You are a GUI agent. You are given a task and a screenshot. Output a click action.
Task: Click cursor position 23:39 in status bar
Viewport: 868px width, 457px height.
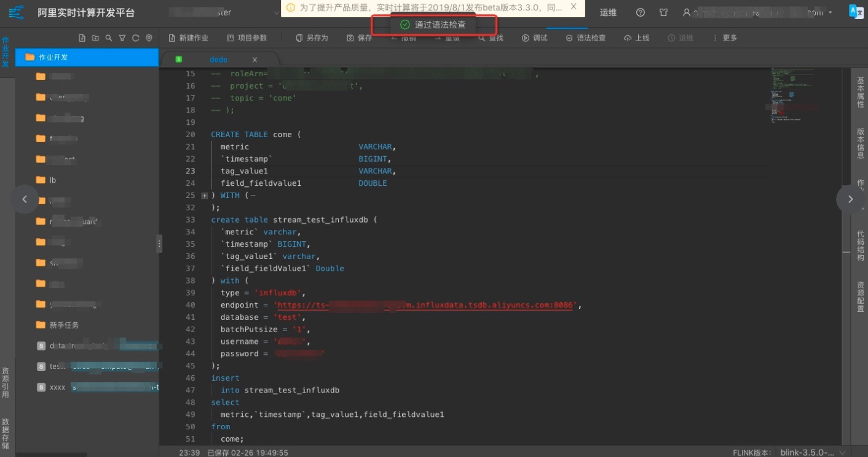tap(189, 453)
